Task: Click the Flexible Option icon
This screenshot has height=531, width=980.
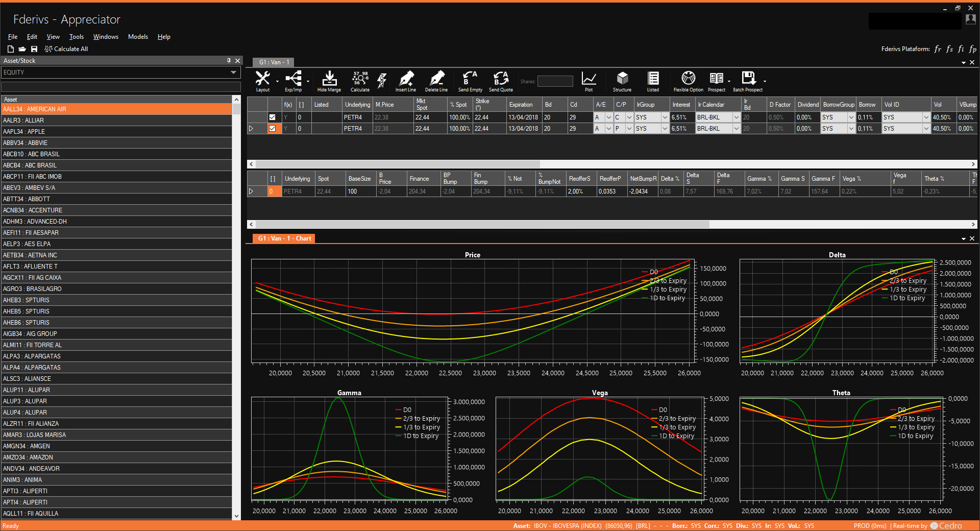Action: (688, 79)
